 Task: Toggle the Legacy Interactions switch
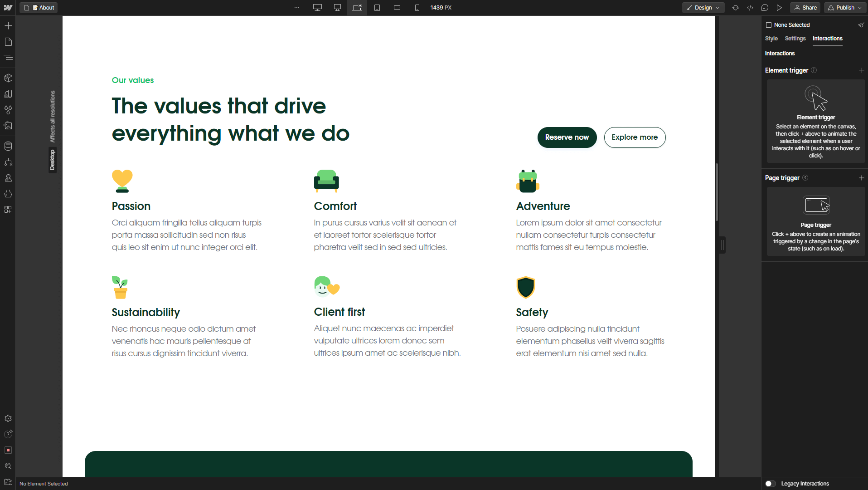click(x=770, y=484)
